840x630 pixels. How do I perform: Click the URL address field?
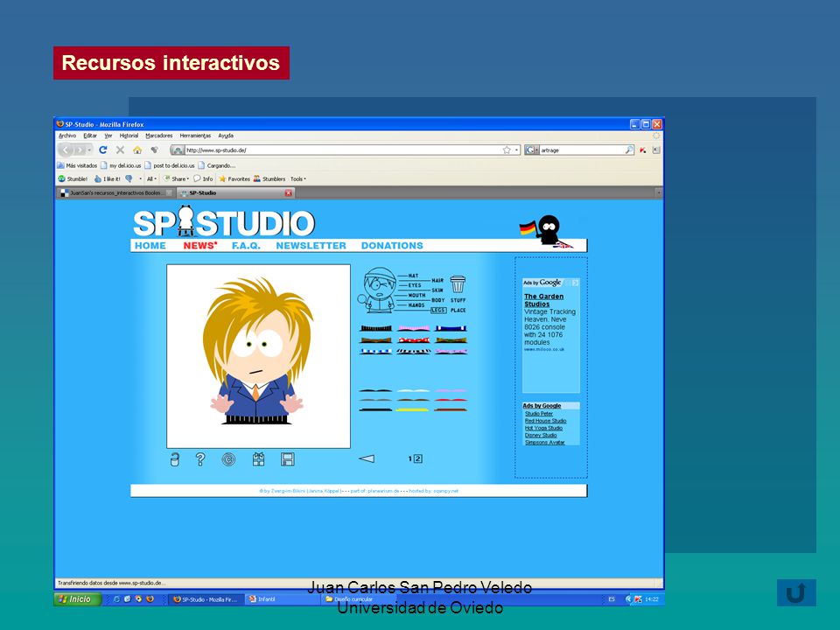click(x=343, y=150)
